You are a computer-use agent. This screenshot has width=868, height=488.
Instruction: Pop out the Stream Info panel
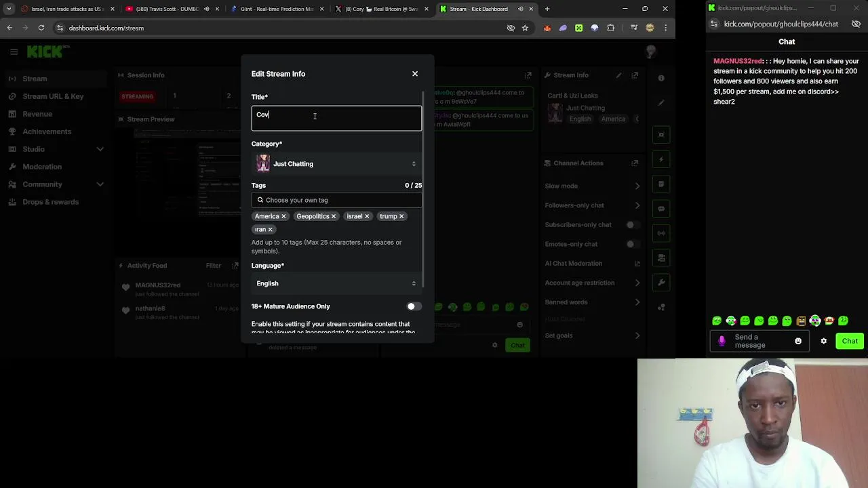click(x=635, y=75)
